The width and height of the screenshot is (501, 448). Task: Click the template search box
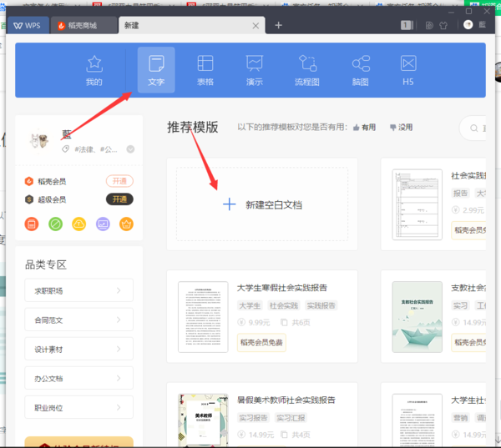pyautogui.click(x=473, y=128)
